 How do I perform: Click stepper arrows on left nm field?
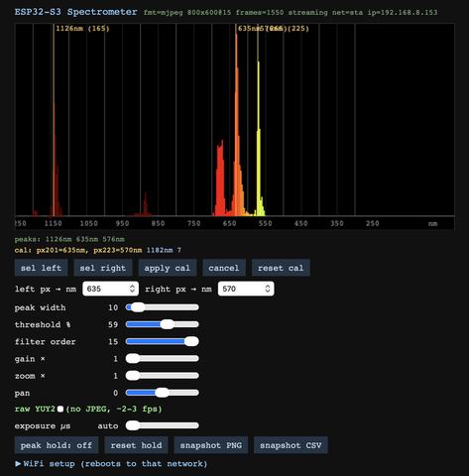coord(132,289)
